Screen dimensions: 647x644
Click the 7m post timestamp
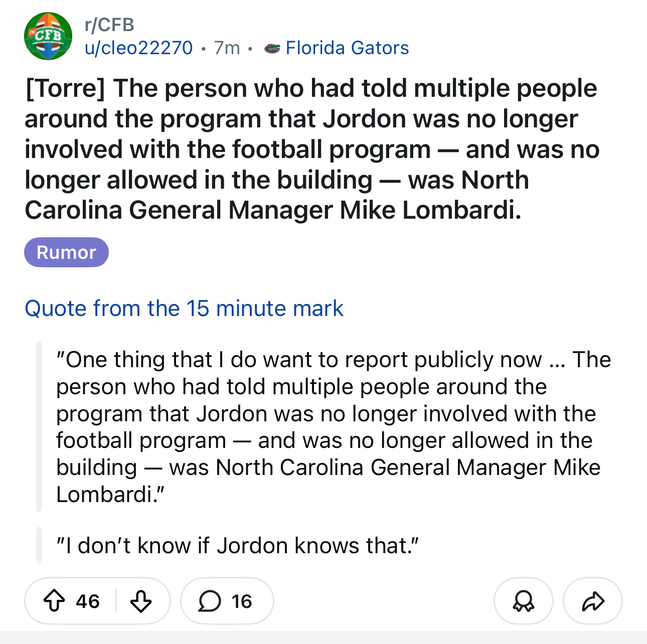pyautogui.click(x=227, y=48)
